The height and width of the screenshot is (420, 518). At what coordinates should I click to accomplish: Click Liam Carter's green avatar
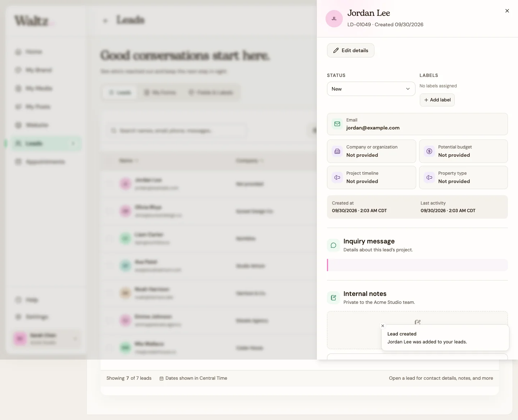point(126,238)
